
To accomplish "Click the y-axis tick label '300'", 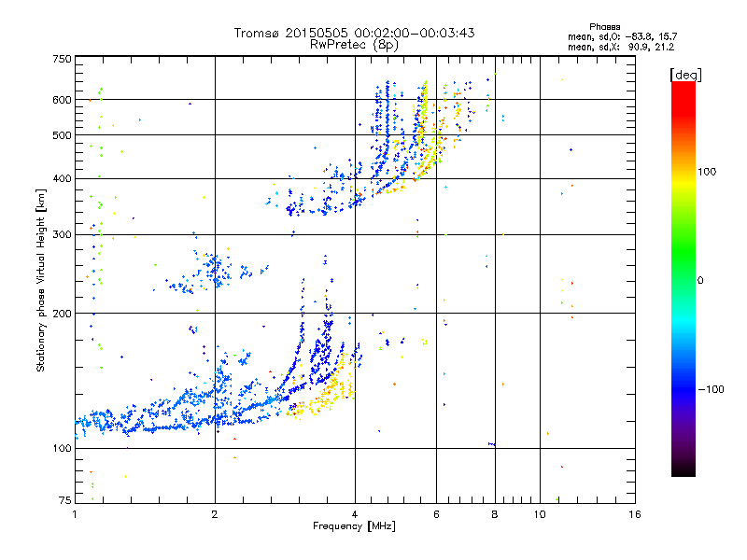I will point(62,235).
